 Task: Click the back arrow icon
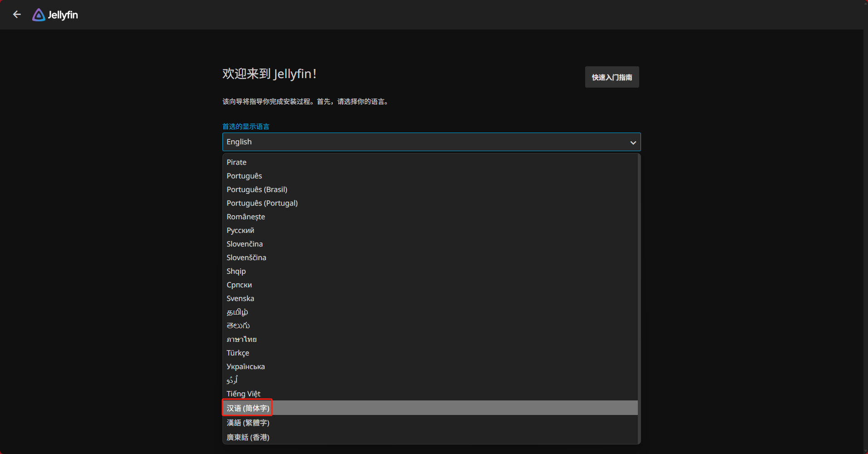(17, 15)
